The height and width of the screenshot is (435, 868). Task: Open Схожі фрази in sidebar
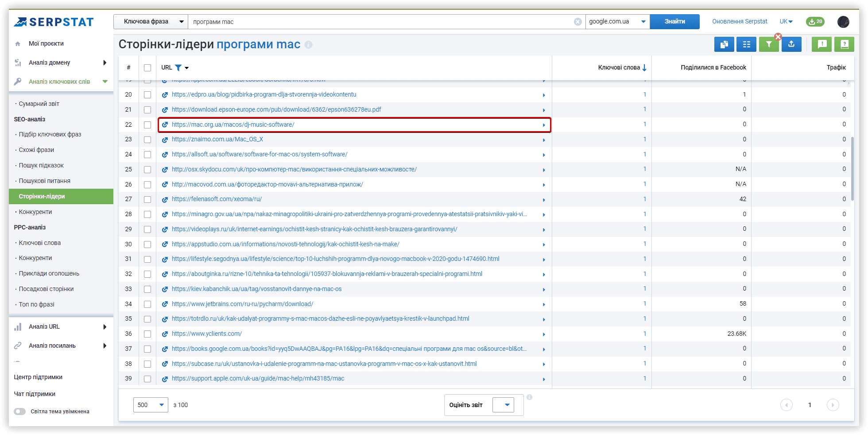click(36, 150)
